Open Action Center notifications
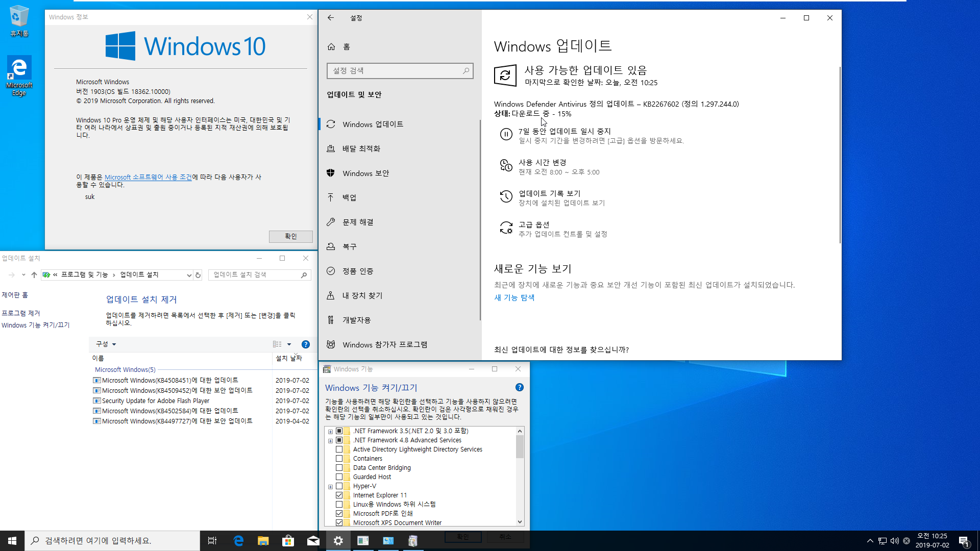Screen dimensions: 980x551 point(964,541)
